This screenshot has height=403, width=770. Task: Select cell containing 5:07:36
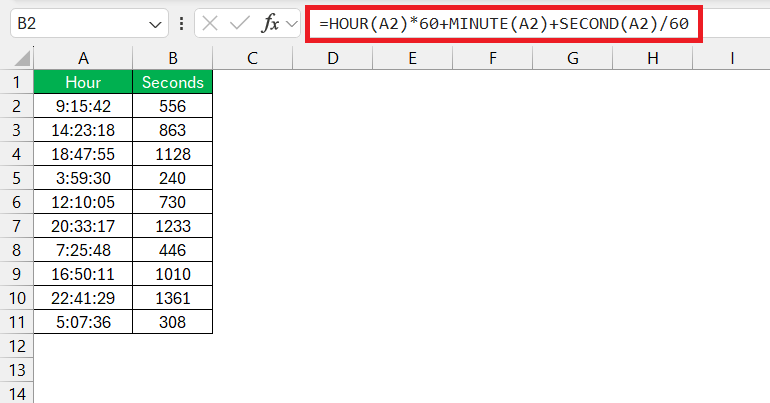tap(83, 322)
